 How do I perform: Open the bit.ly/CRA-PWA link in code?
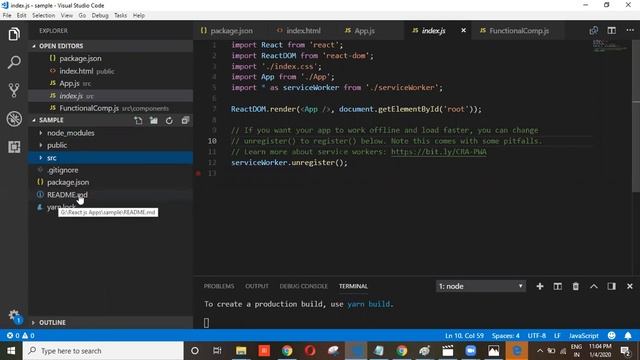(x=439, y=152)
